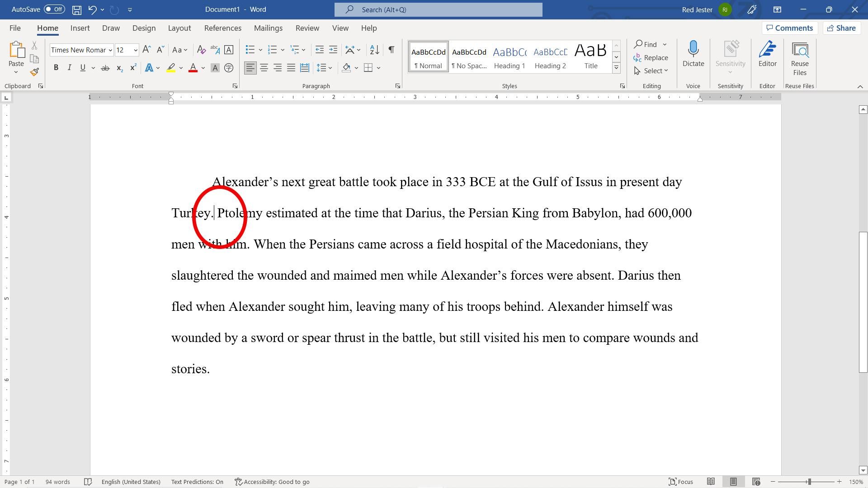Image resolution: width=868 pixels, height=488 pixels.
Task: Open the Format Painter
Action: [x=34, y=71]
